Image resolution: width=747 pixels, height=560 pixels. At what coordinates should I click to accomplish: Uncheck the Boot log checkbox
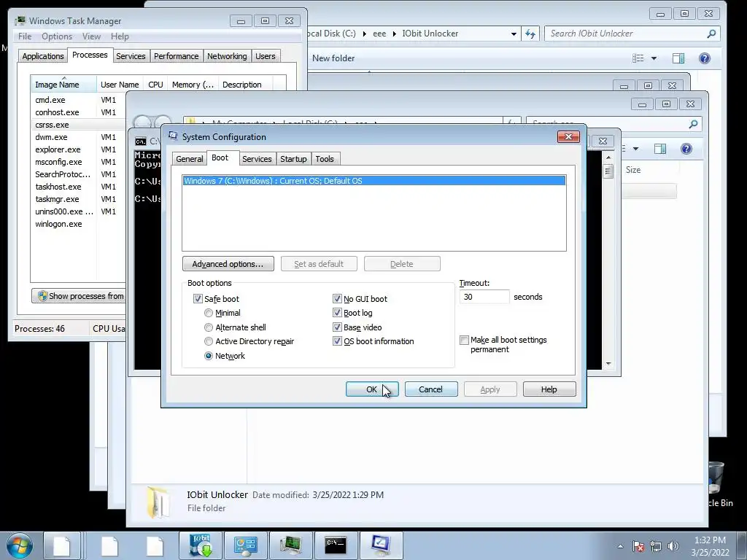tap(337, 313)
